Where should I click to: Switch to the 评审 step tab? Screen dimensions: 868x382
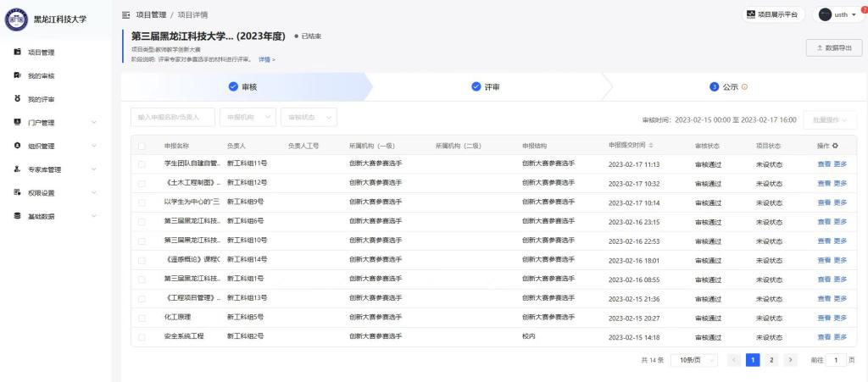[486, 86]
